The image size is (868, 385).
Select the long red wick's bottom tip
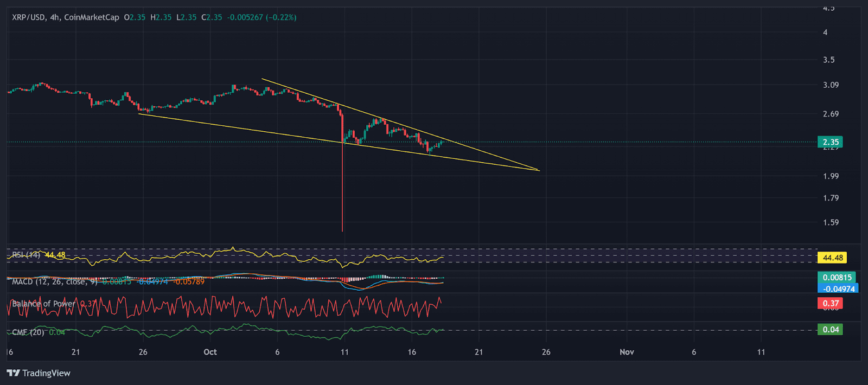click(x=342, y=231)
